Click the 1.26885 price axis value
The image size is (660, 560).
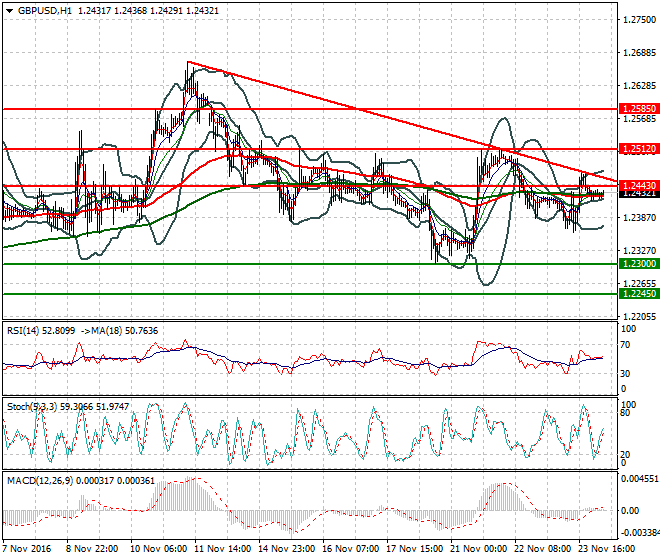pyautogui.click(x=639, y=53)
